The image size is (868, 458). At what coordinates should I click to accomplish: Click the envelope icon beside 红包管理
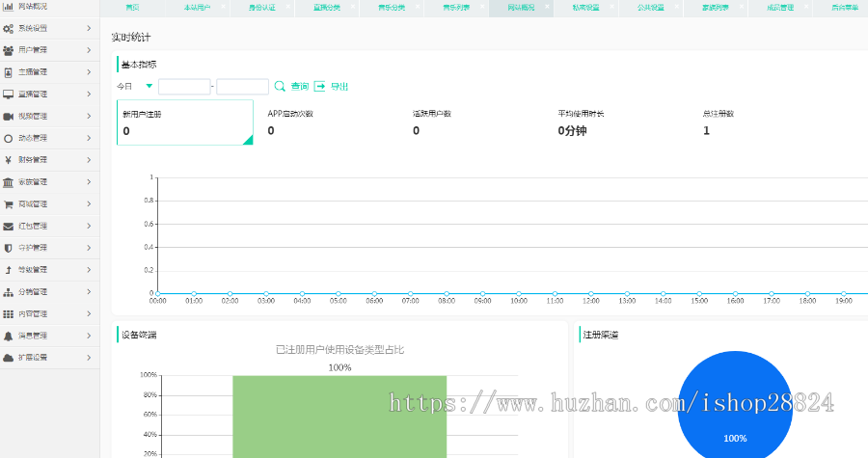click(9, 227)
